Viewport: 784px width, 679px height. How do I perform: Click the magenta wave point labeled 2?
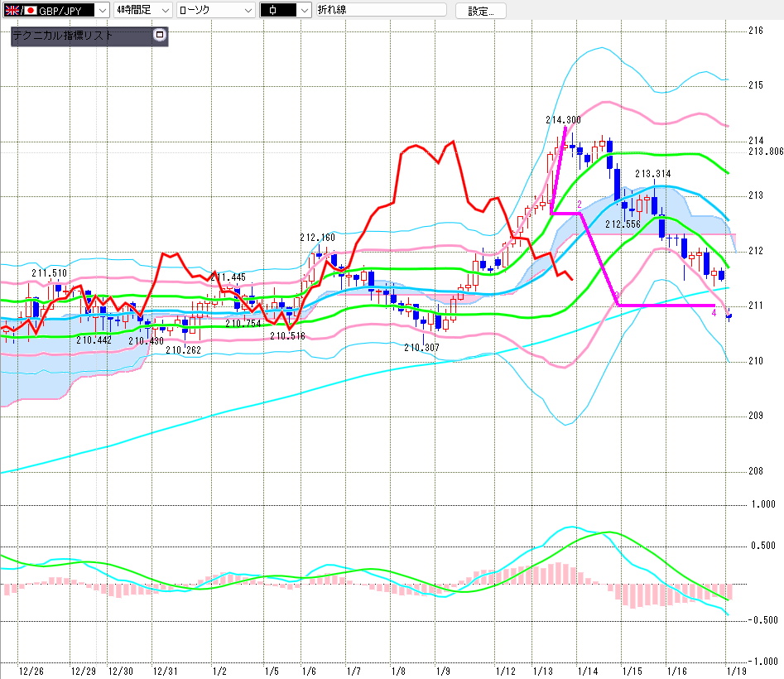click(x=580, y=204)
